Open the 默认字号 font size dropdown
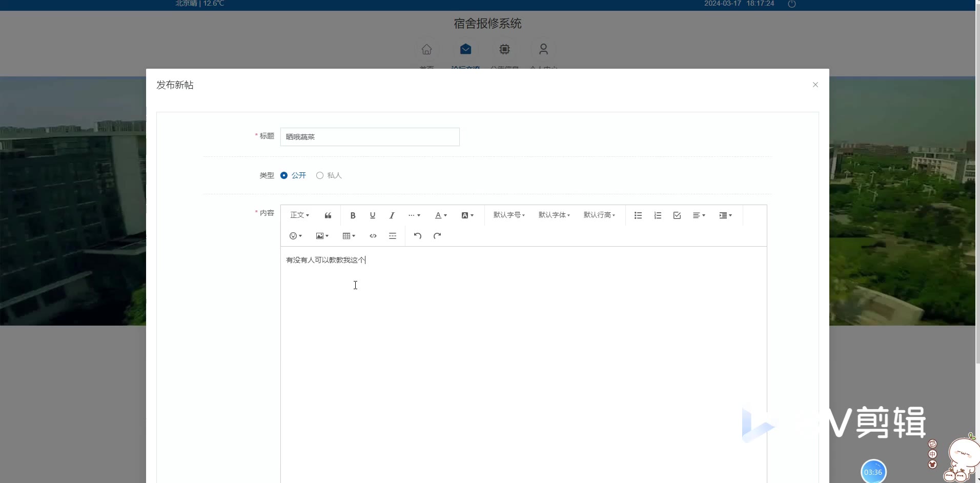This screenshot has height=483, width=980. tap(509, 215)
